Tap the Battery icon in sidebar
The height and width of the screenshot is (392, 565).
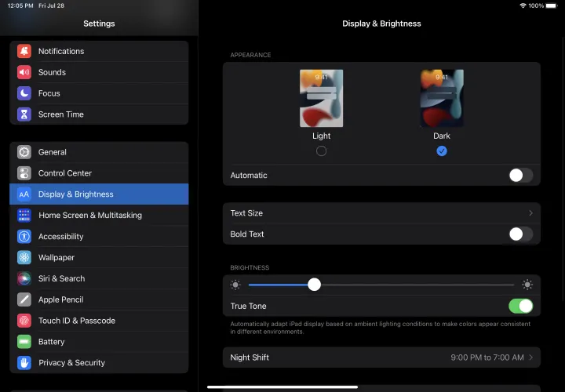point(24,342)
